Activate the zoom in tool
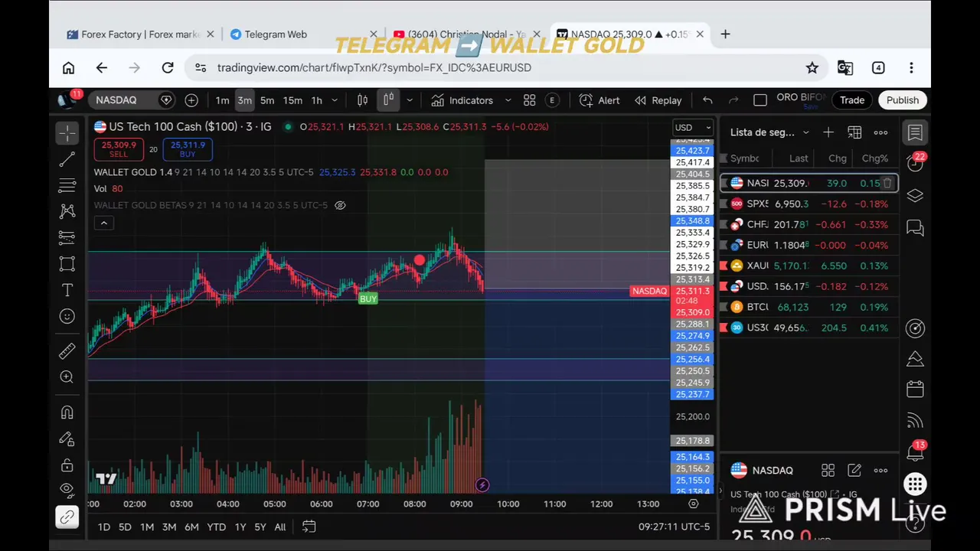This screenshot has width=980, height=551. click(x=67, y=377)
